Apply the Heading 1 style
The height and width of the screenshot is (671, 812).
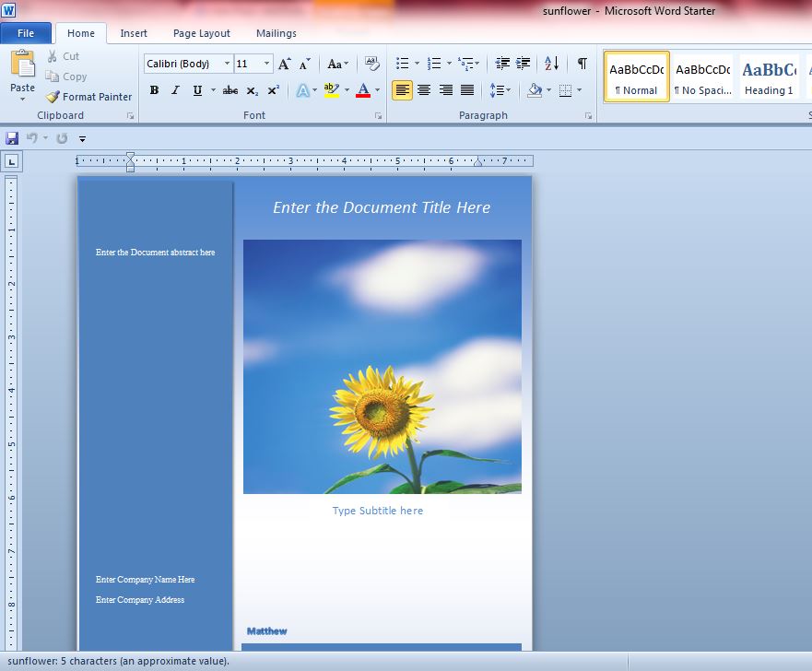[x=771, y=78]
